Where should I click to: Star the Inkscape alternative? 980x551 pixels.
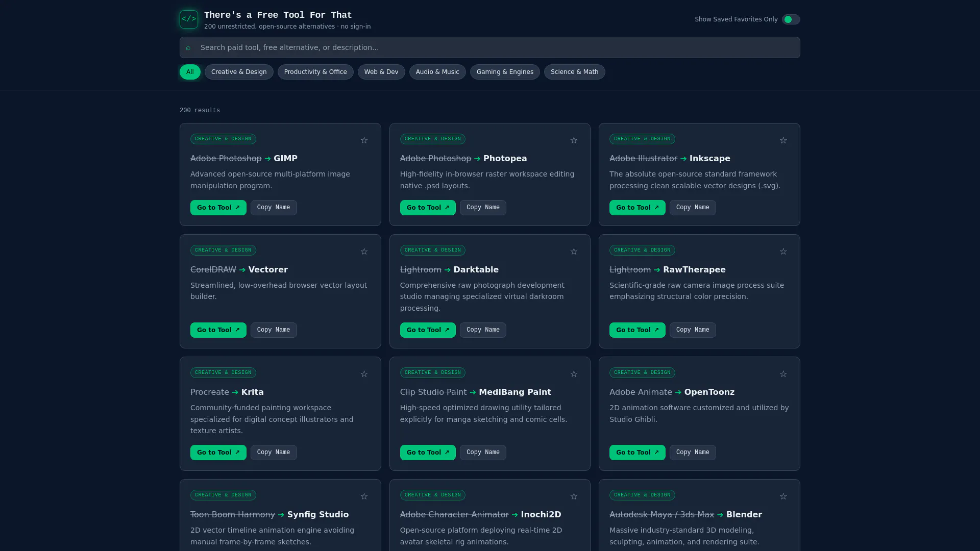pos(783,140)
